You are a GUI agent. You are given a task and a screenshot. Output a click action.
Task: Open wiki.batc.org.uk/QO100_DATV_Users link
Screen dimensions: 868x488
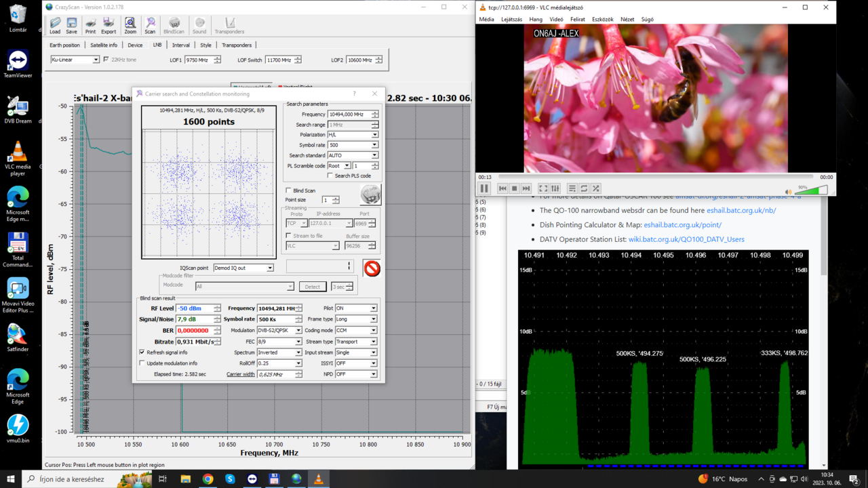click(686, 239)
